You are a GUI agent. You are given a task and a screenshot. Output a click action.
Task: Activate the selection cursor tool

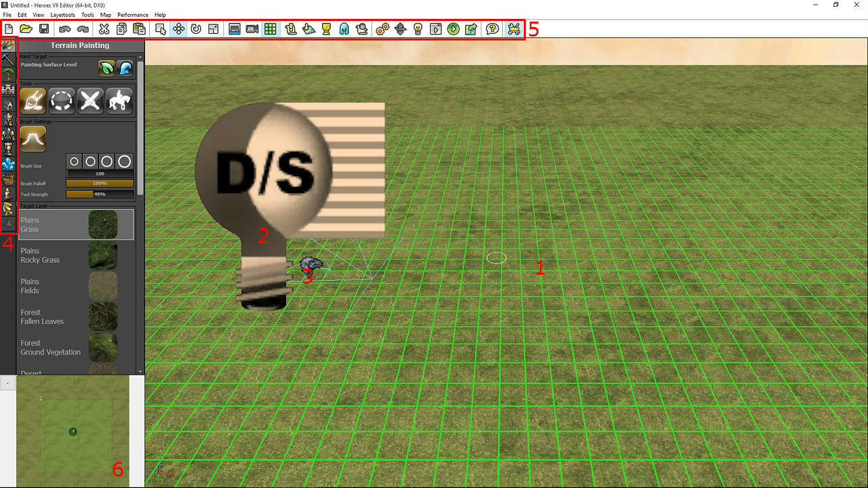[161, 29]
